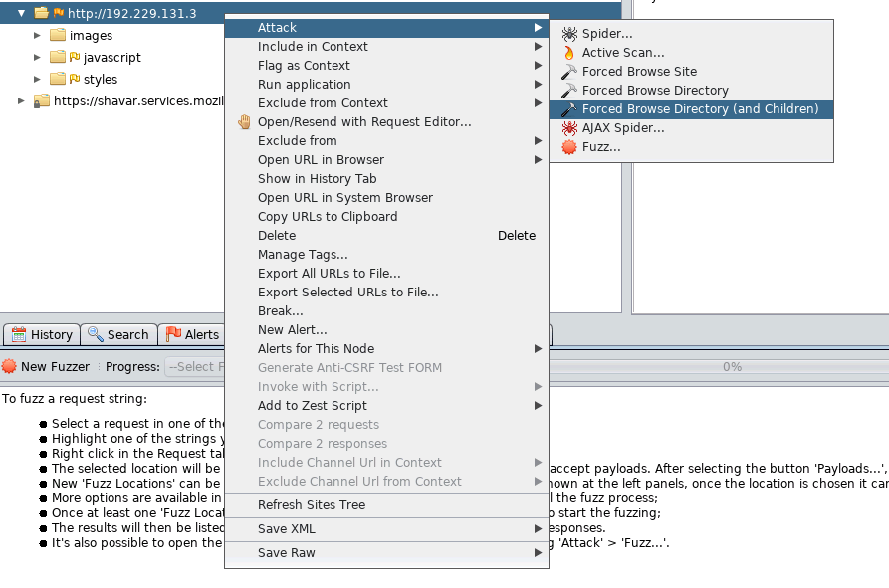The width and height of the screenshot is (889, 588).
Task: Click Copy URLs to Clipboard
Action: tap(328, 217)
